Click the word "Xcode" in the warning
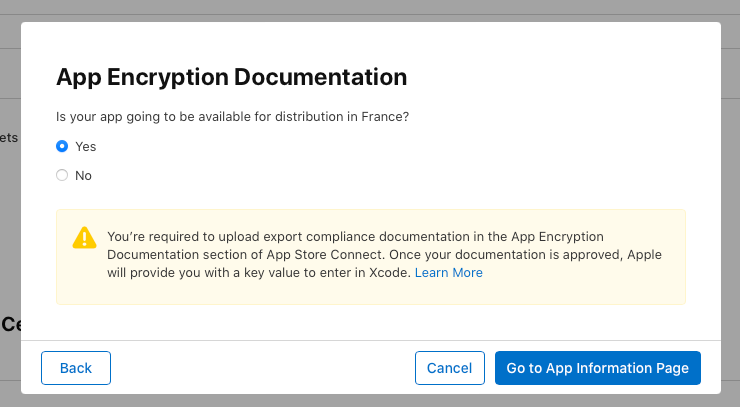This screenshot has width=740, height=407. (x=389, y=272)
